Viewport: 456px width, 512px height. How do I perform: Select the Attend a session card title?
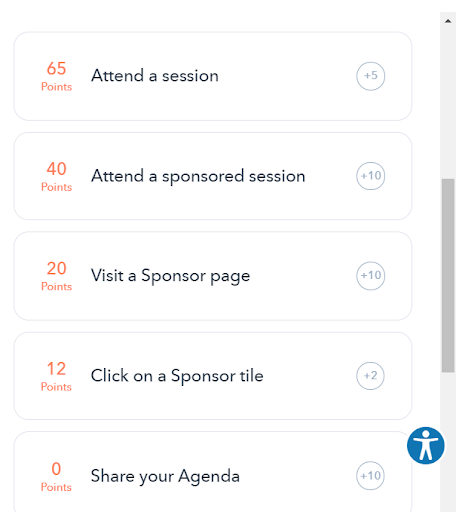click(x=155, y=76)
